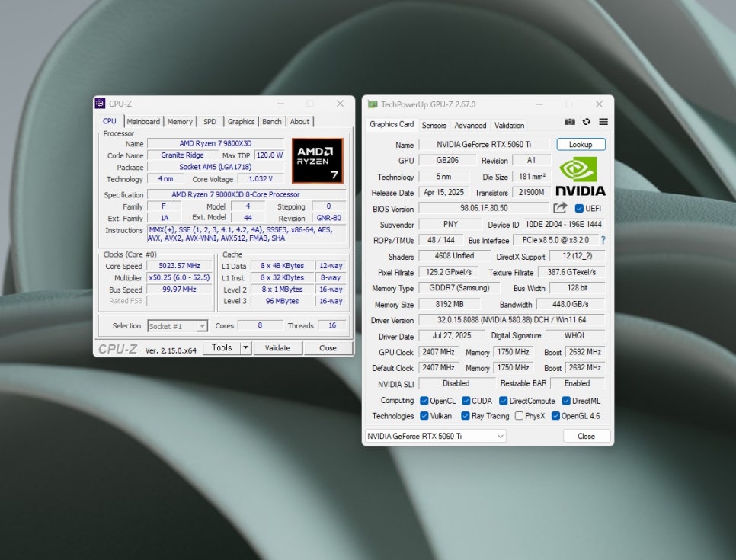The width and height of the screenshot is (736, 560).
Task: Open the GPU selector dropdown at bottom
Action: click(x=436, y=436)
